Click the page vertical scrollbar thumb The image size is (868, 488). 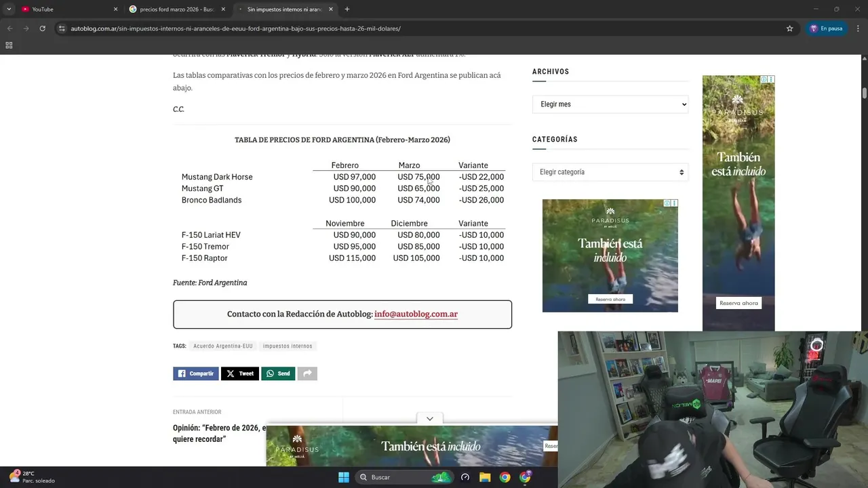pyautogui.click(x=865, y=94)
